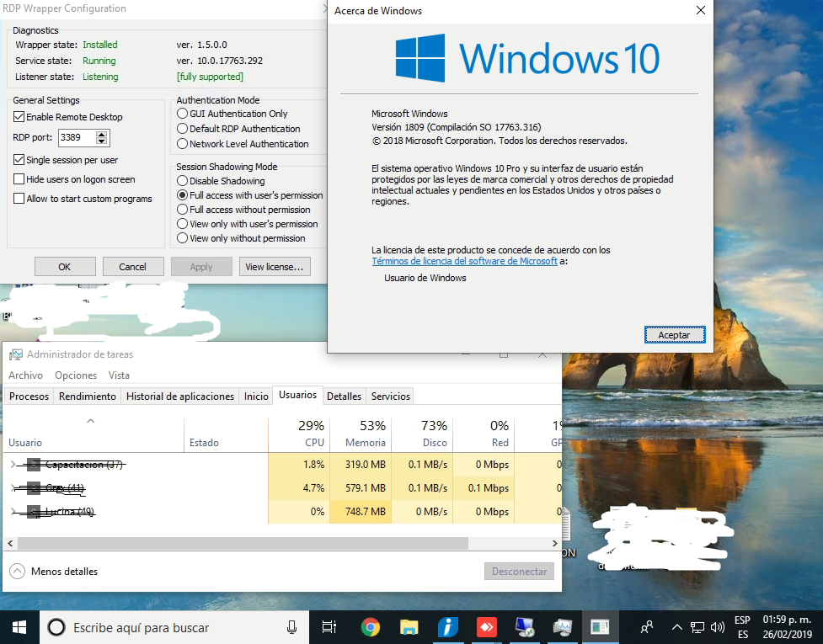Sort by the Memoria column header
Viewport: 823px width, 644px height.
361,434
